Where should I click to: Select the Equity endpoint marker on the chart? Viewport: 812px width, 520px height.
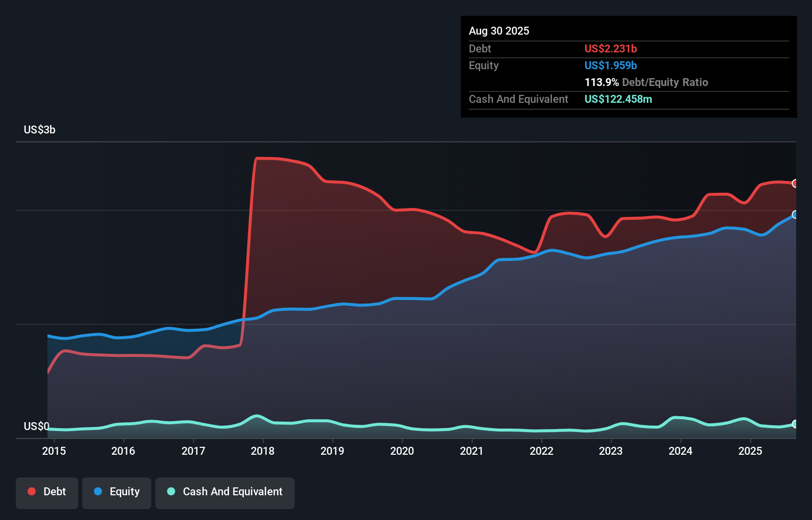click(795, 215)
